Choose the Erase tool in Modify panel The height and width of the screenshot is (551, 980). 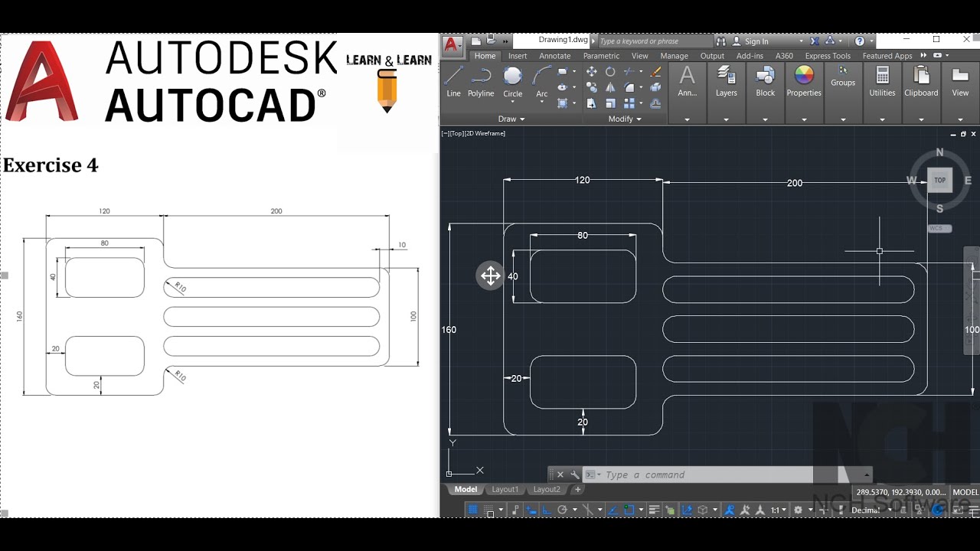tap(655, 71)
